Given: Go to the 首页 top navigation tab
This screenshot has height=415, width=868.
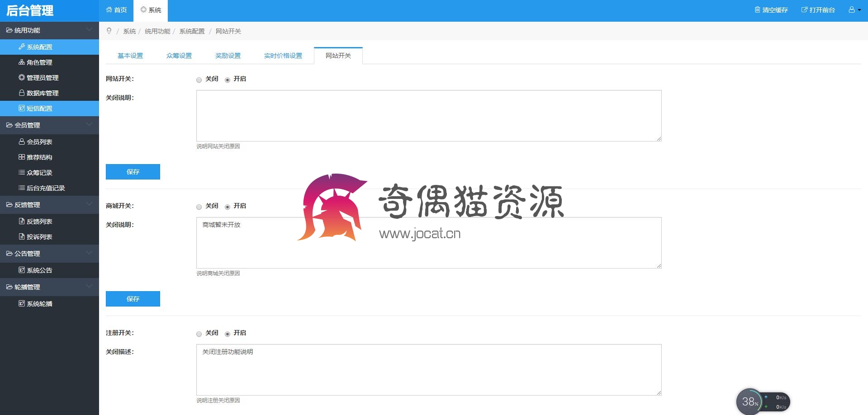Looking at the screenshot, I should tap(116, 10).
